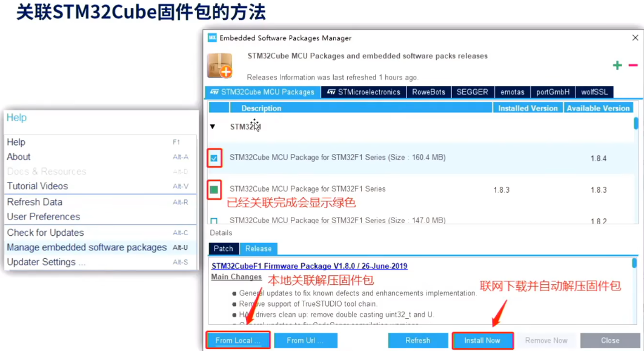Click the green plus expand-all icon
This screenshot has width=644, height=351.
coord(617,65)
